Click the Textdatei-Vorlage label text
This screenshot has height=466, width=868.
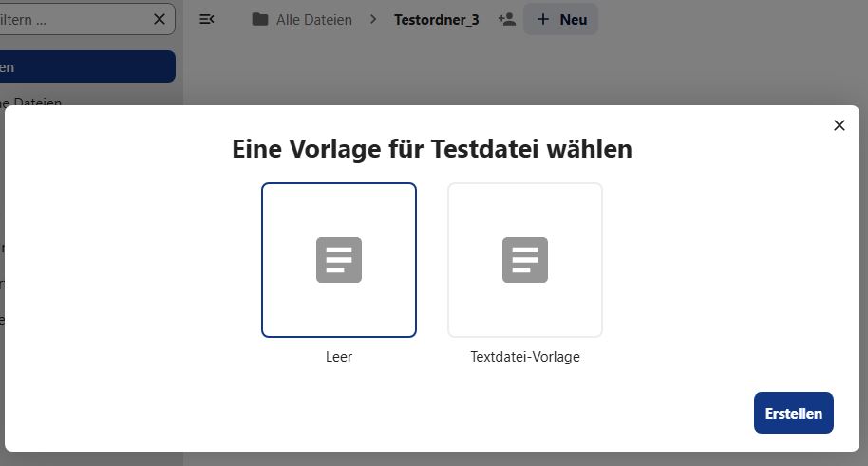[525, 357]
